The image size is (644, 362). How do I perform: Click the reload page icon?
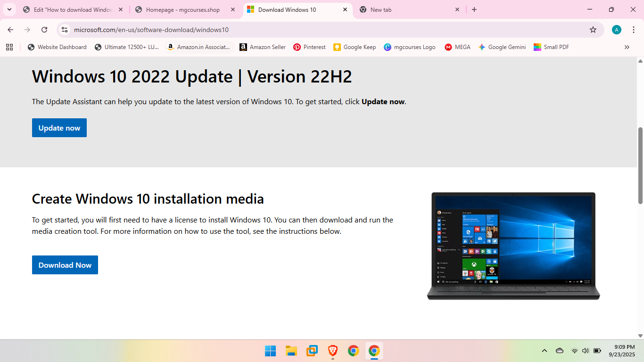coord(44,30)
